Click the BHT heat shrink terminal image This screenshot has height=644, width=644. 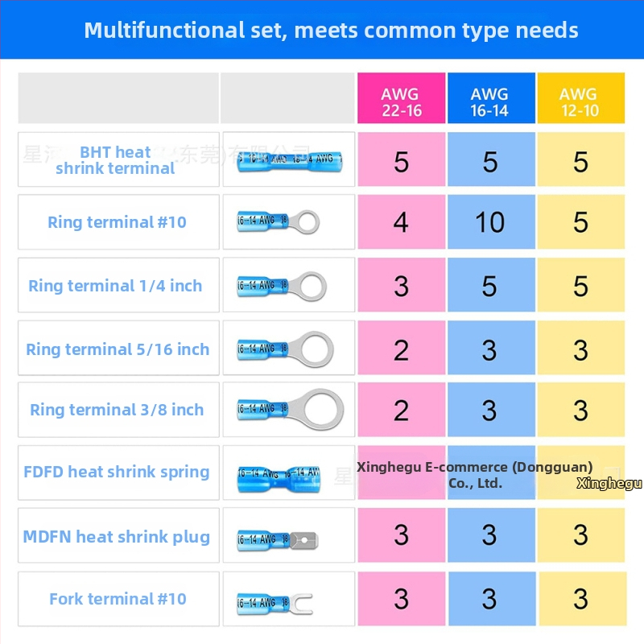[x=287, y=159]
